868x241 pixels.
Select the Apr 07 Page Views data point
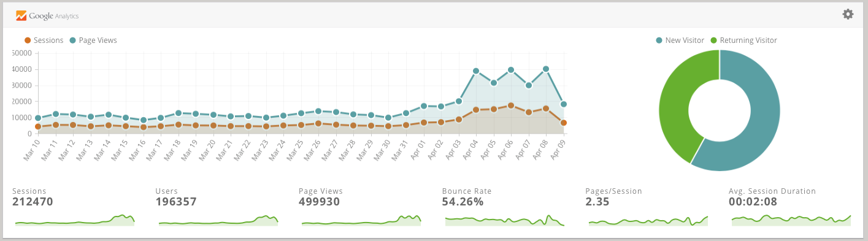[x=528, y=85]
